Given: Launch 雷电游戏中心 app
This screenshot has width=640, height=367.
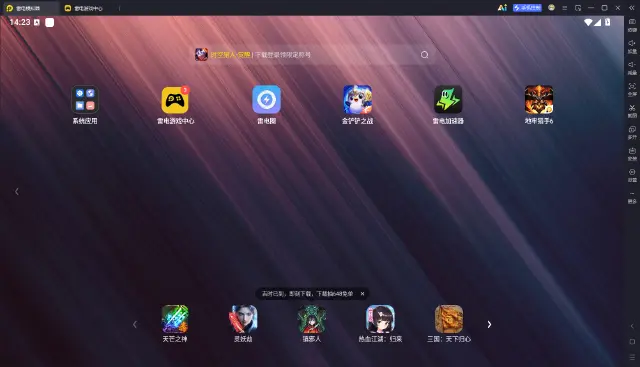Looking at the screenshot, I should click(175, 99).
